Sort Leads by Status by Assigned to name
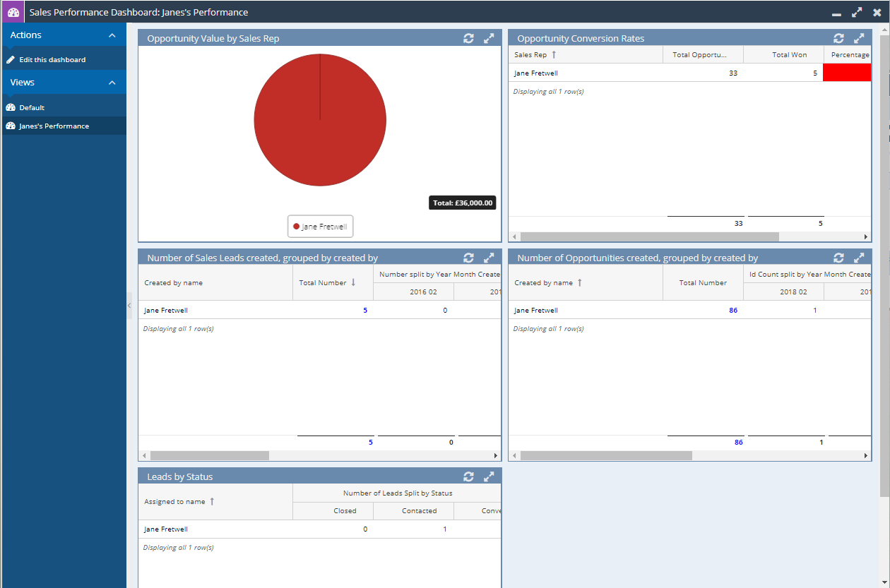Image resolution: width=890 pixels, height=588 pixels. pos(215,501)
